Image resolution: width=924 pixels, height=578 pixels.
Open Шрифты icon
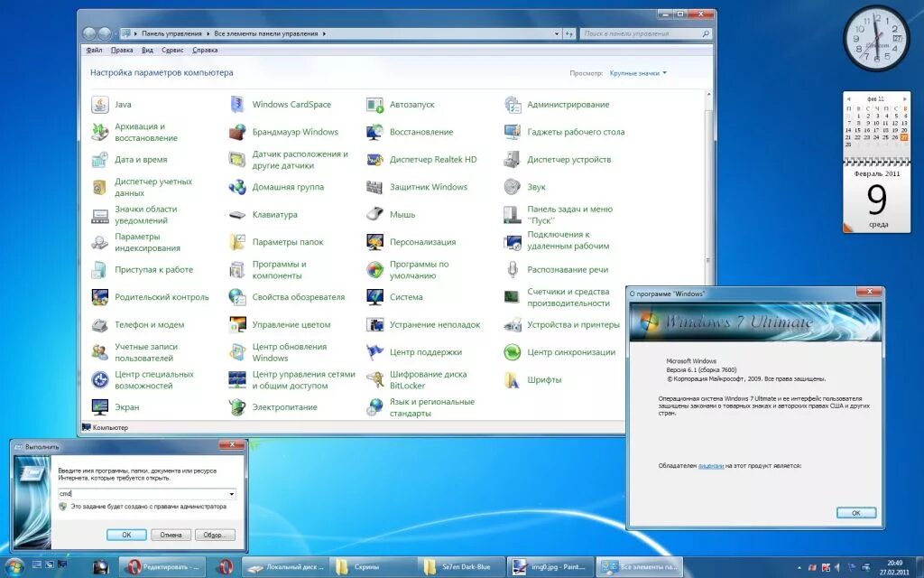coord(513,380)
